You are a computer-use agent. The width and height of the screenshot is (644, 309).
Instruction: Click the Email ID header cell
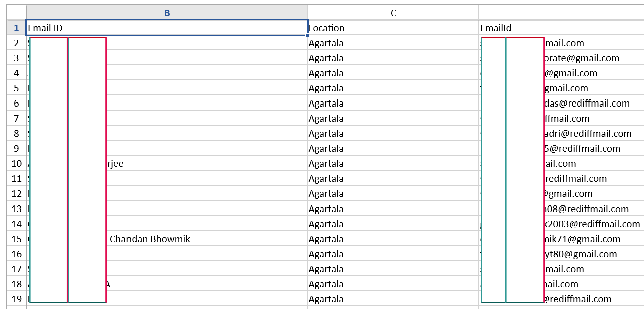click(x=167, y=28)
